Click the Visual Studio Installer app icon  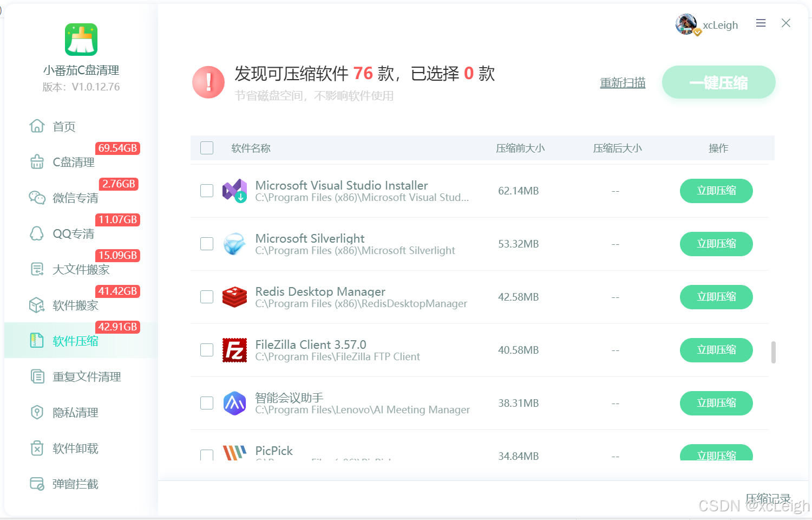pyautogui.click(x=234, y=191)
